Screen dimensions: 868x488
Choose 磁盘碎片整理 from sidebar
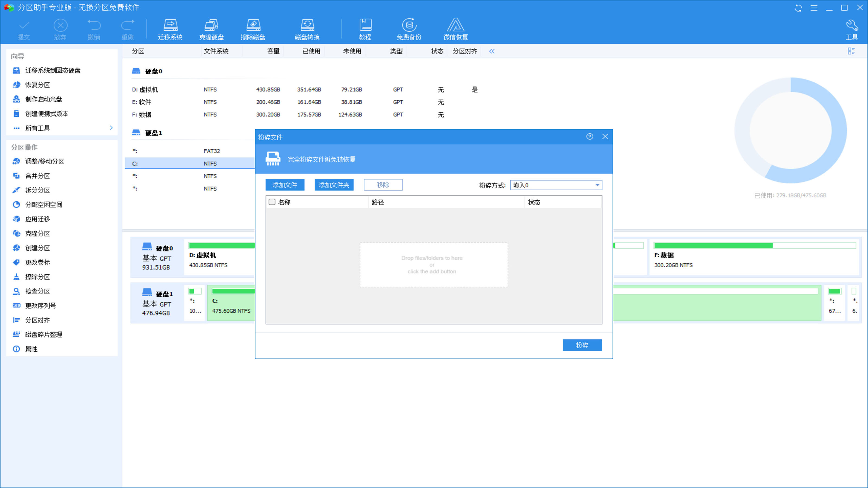43,335
